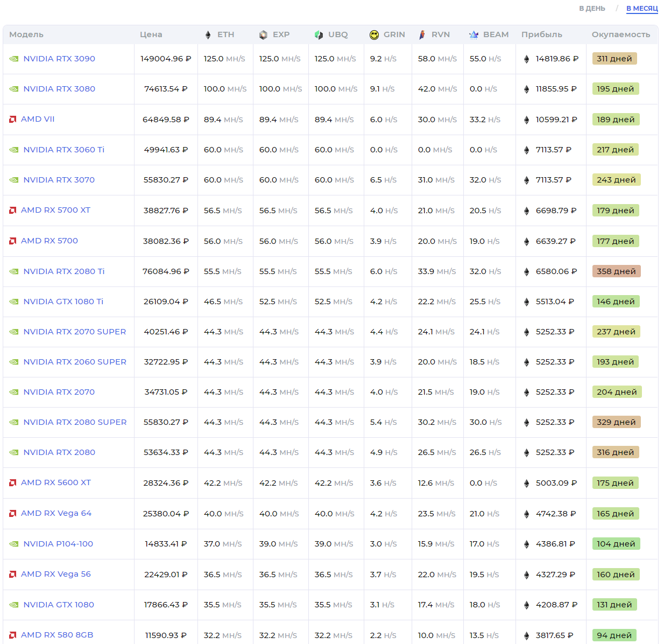Open NVIDIA RTX 2070 SUPER link
Viewport: 664px width, 644px height.
point(75,332)
